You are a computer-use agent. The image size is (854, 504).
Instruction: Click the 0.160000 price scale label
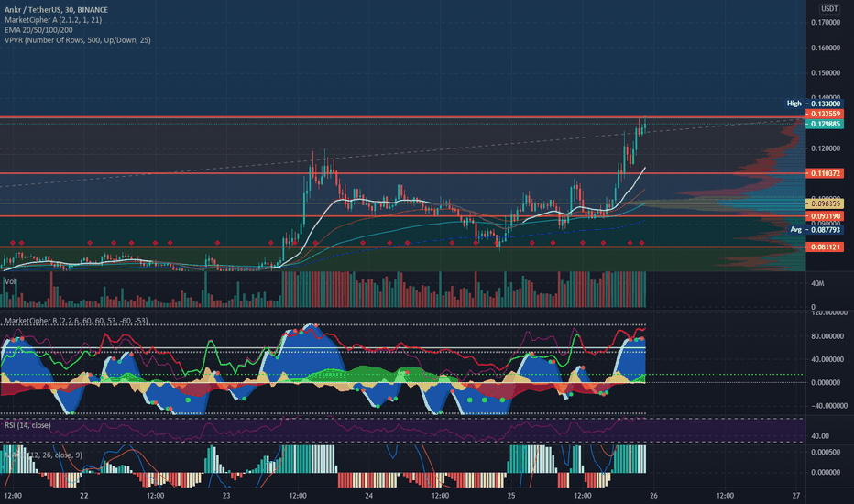(826, 48)
